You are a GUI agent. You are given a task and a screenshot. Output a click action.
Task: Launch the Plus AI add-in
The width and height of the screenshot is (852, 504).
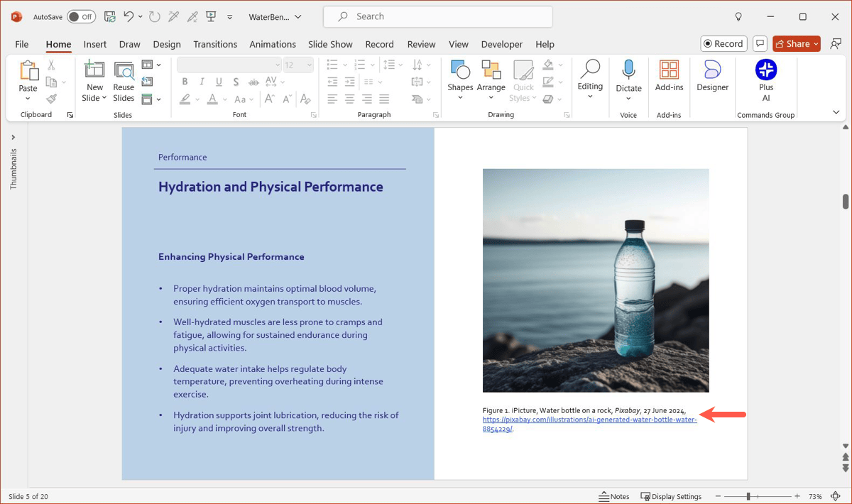coord(766,80)
